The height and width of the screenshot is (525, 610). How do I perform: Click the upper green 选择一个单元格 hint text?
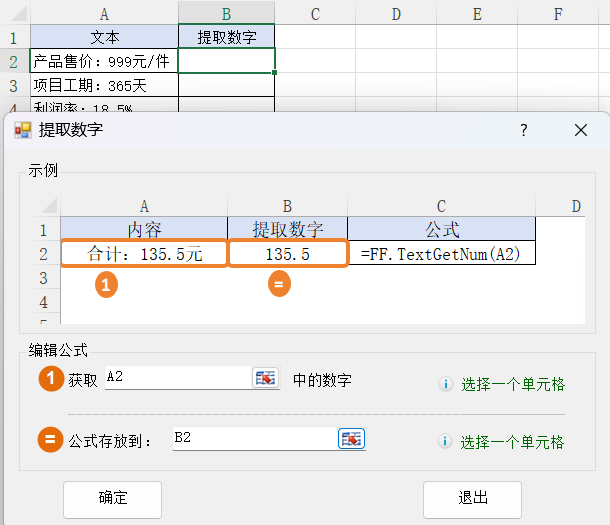513,384
